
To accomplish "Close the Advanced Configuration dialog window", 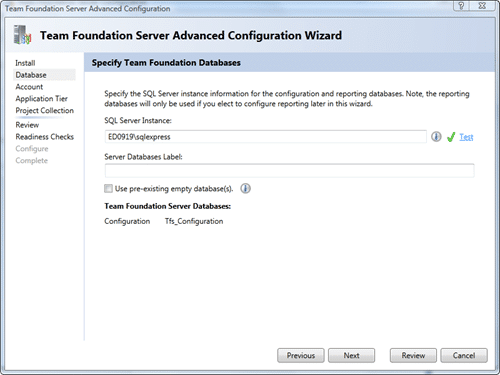I will pos(482,6).
